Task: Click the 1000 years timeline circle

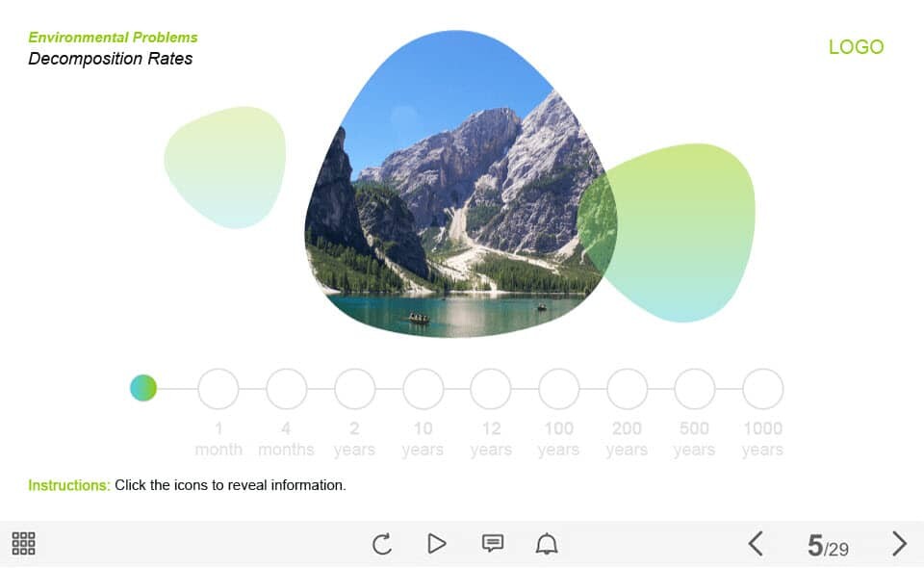Action: (x=763, y=389)
